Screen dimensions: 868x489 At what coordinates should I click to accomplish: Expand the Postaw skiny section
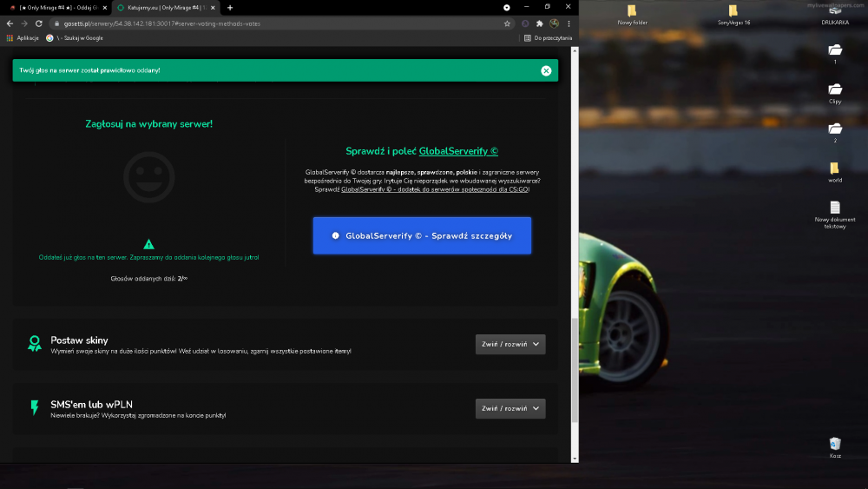coord(510,345)
